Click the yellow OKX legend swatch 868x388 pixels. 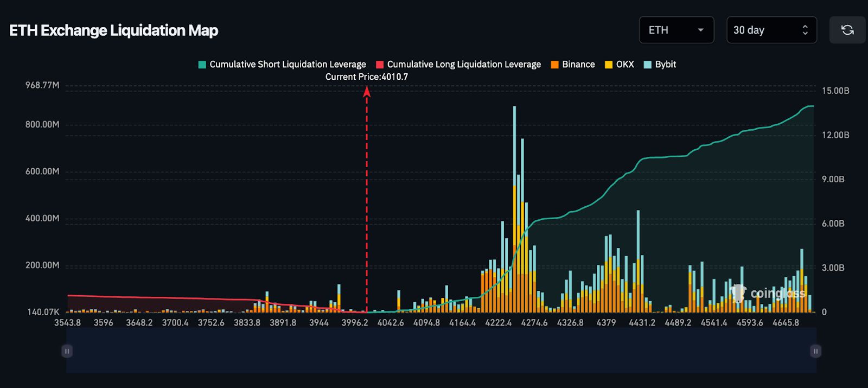(609, 65)
